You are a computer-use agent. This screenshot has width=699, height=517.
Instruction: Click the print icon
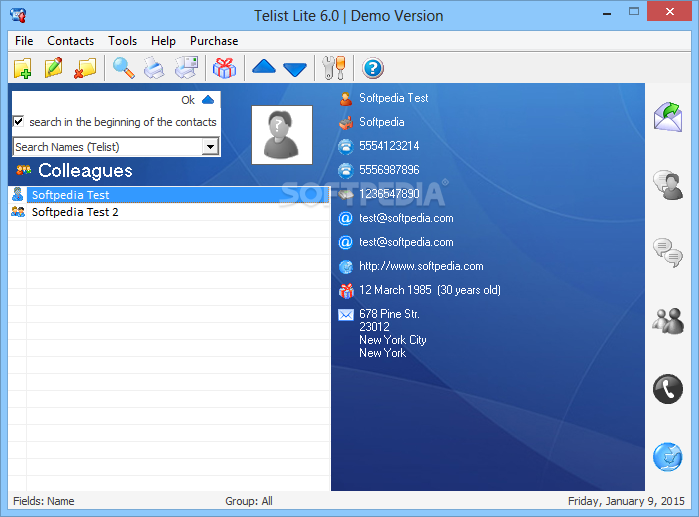[x=154, y=68]
